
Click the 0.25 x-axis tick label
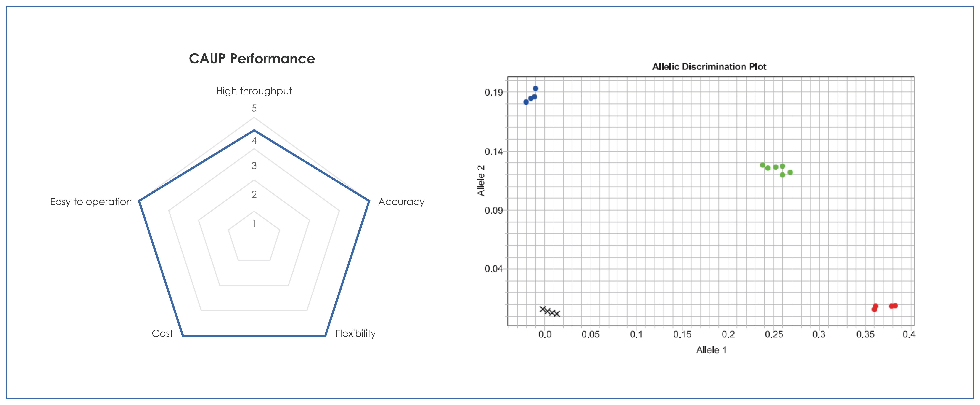[774, 334]
